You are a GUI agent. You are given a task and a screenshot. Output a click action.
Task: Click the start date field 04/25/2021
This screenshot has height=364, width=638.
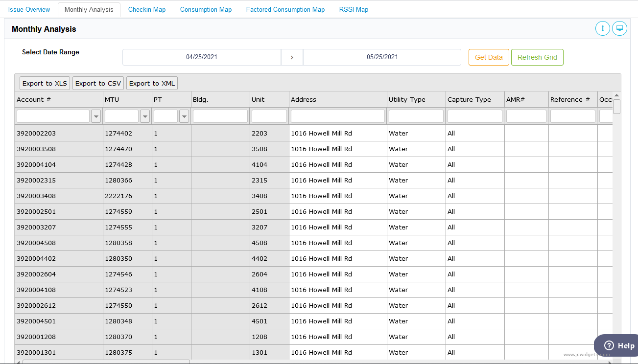tap(202, 57)
